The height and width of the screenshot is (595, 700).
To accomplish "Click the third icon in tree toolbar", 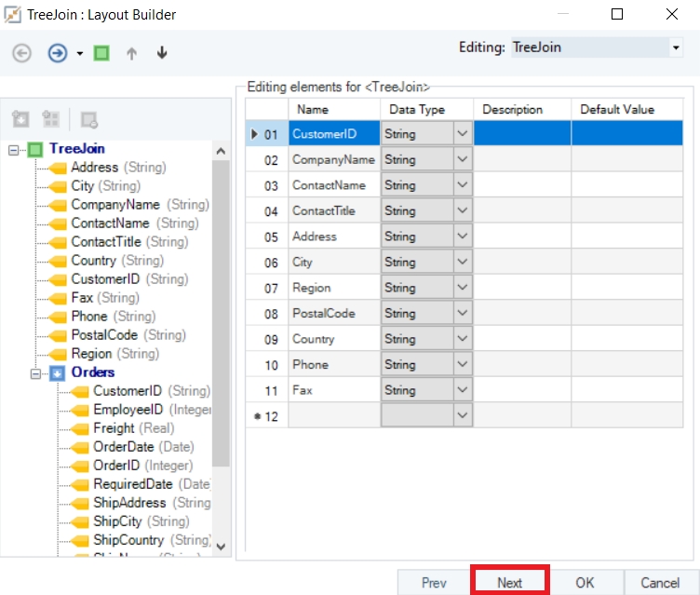I will (x=89, y=119).
